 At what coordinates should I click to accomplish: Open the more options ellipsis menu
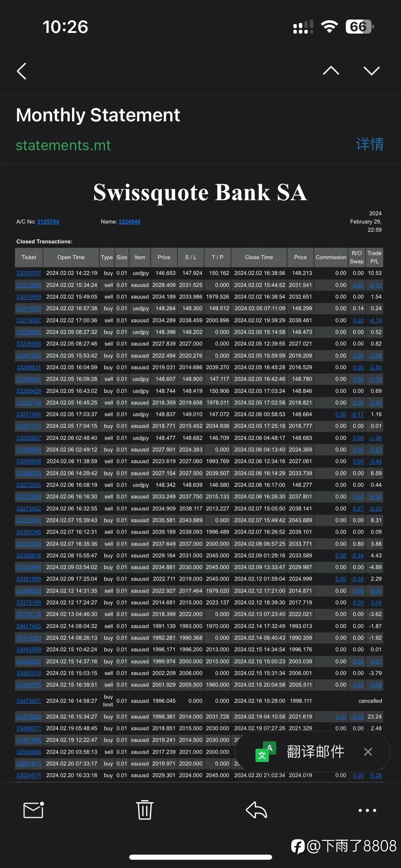click(367, 810)
